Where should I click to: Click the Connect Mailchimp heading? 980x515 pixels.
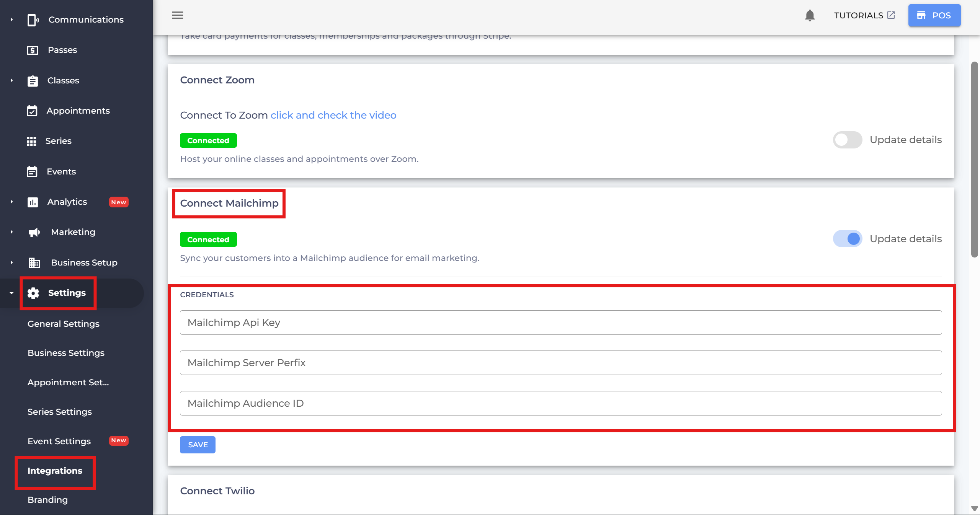(229, 203)
